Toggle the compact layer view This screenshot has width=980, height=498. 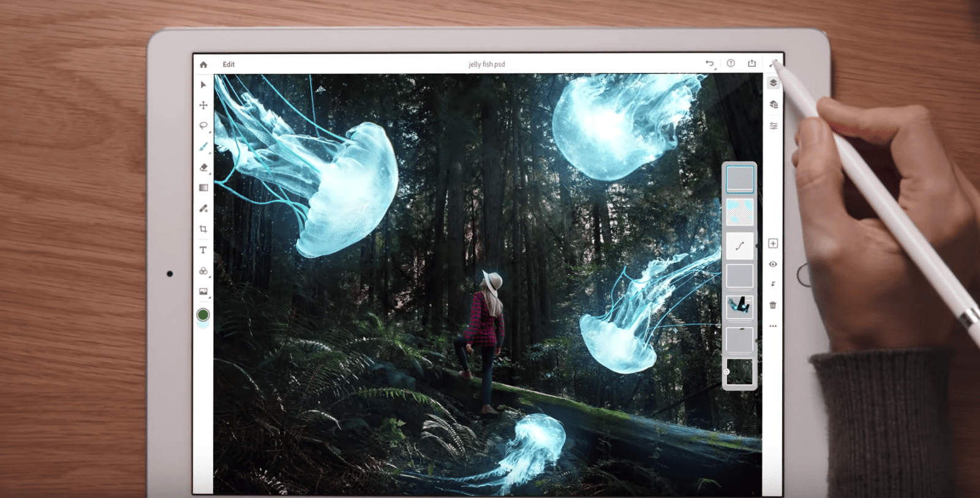point(773,83)
